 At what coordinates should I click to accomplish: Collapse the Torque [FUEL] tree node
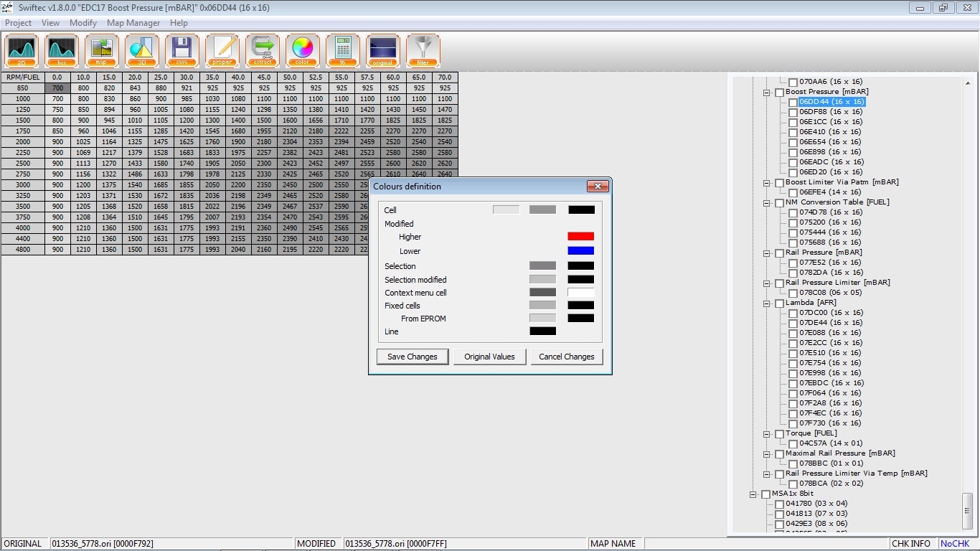pyautogui.click(x=767, y=434)
